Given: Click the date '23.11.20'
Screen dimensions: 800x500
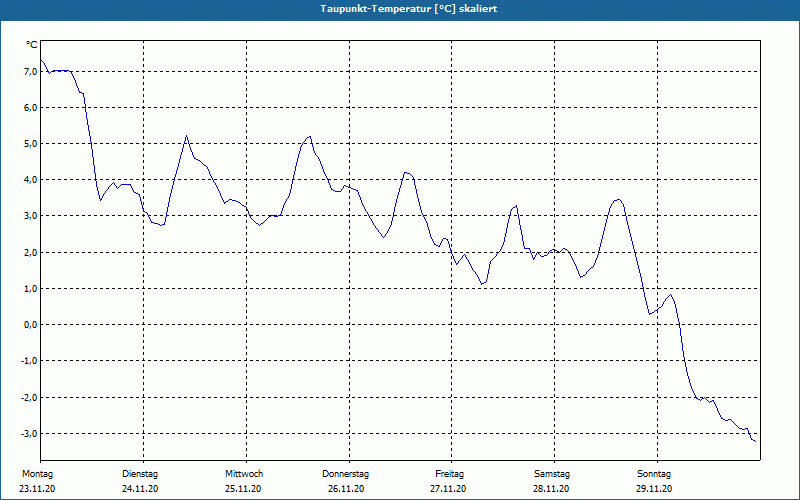Looking at the screenshot, I should 37,489.
